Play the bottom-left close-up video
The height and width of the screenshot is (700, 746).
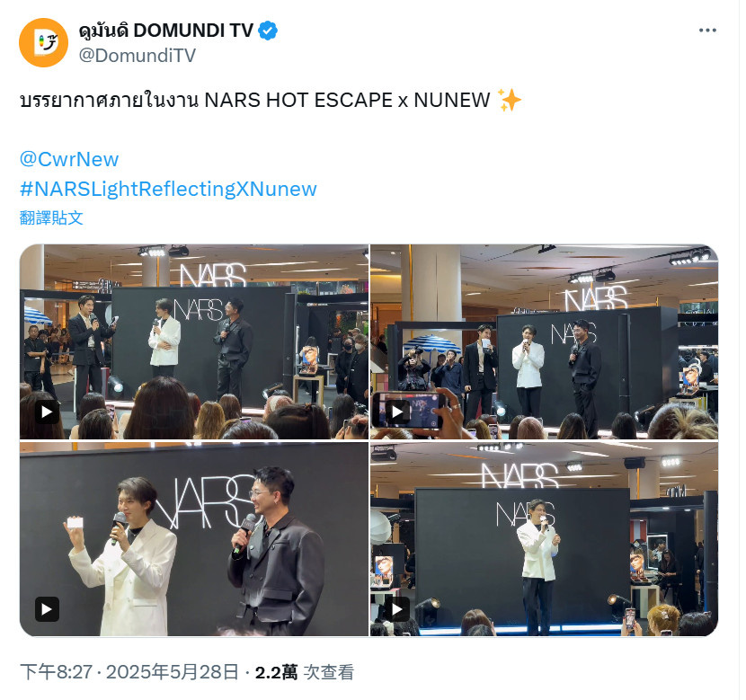click(47, 609)
